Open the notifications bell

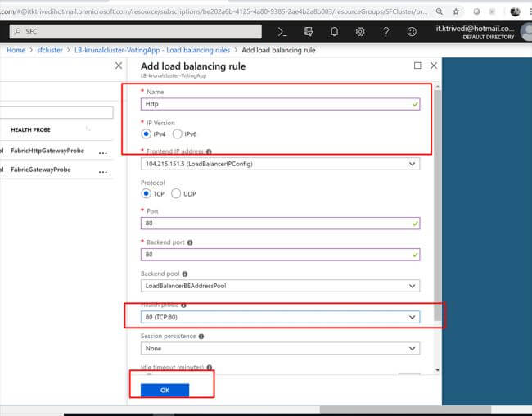point(334,32)
